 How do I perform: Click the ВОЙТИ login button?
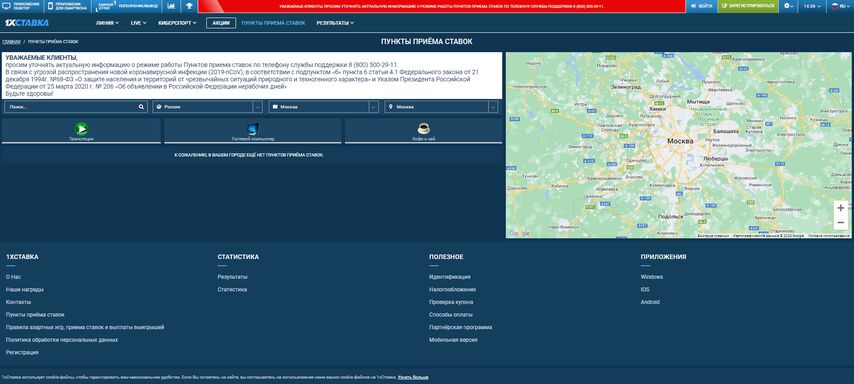[x=701, y=6]
